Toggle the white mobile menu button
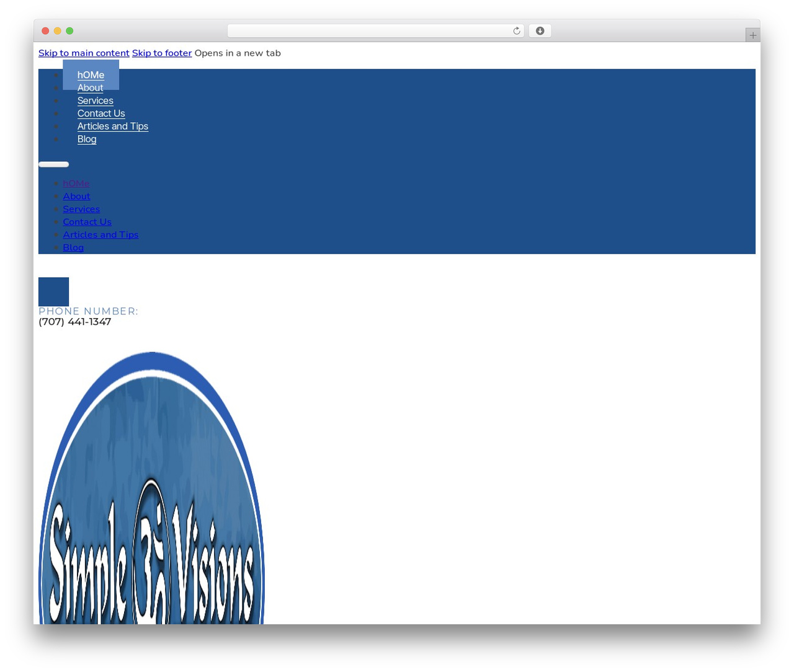This screenshot has width=794, height=672. [x=53, y=164]
